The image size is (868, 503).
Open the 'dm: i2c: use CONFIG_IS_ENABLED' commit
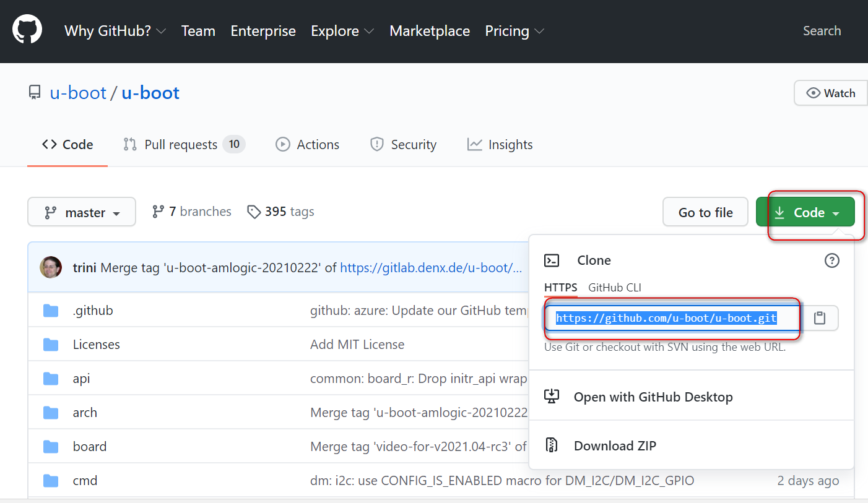click(x=502, y=481)
